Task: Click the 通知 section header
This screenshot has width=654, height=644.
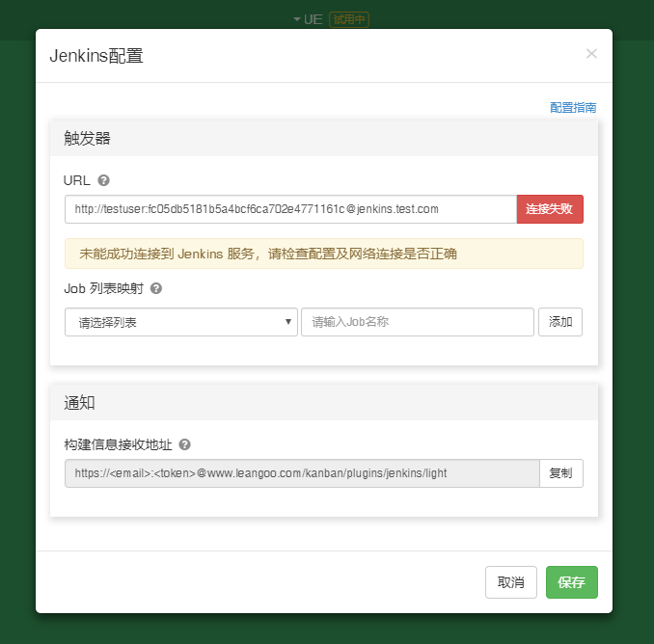Action: tap(79, 402)
